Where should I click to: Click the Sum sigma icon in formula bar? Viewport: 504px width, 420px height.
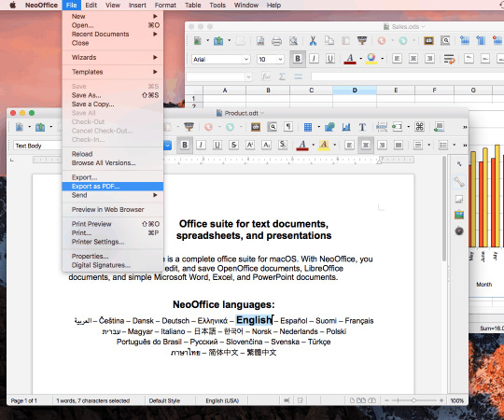pyautogui.click(x=282, y=77)
